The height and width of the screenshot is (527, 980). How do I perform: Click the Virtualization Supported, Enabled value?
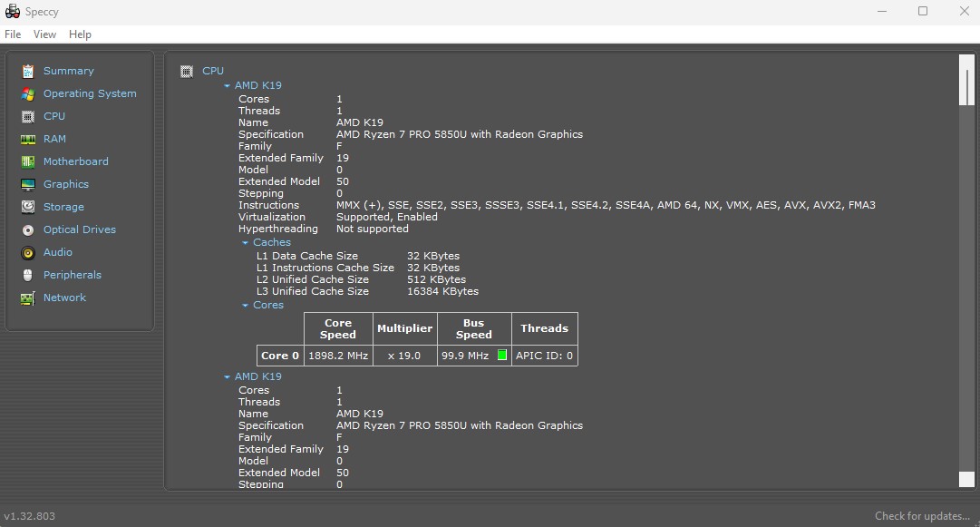[387, 217]
